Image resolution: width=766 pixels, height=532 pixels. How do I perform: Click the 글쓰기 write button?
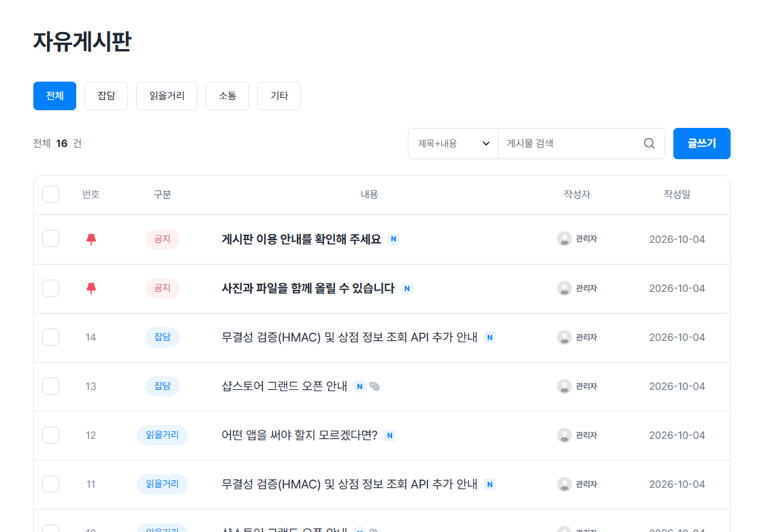click(x=701, y=144)
